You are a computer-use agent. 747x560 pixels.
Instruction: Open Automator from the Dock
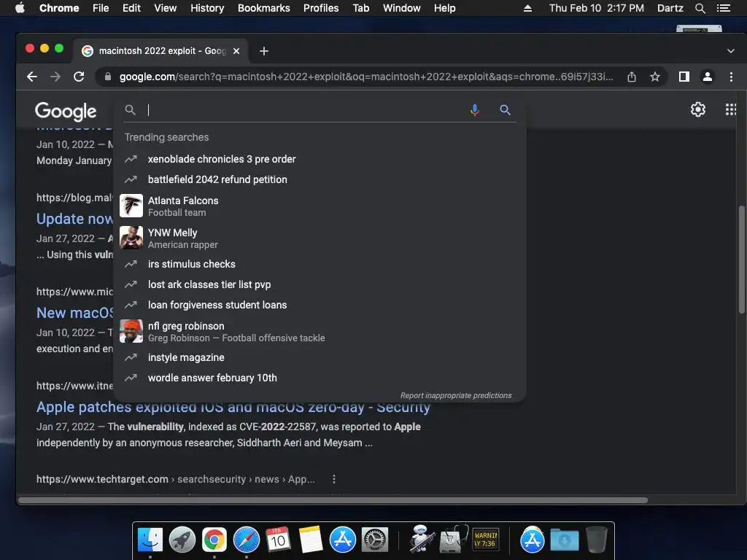421,539
